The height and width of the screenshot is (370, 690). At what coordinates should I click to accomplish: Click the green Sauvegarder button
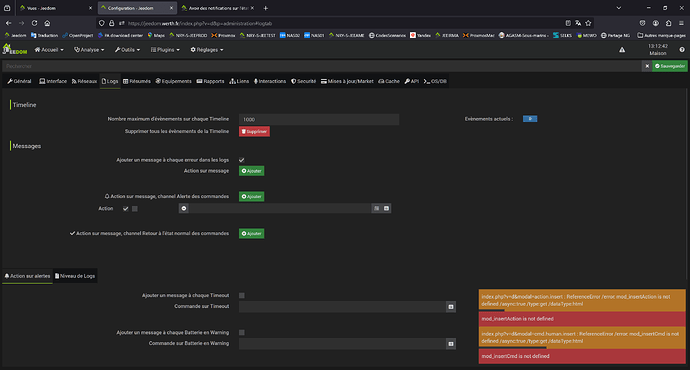[670, 66]
